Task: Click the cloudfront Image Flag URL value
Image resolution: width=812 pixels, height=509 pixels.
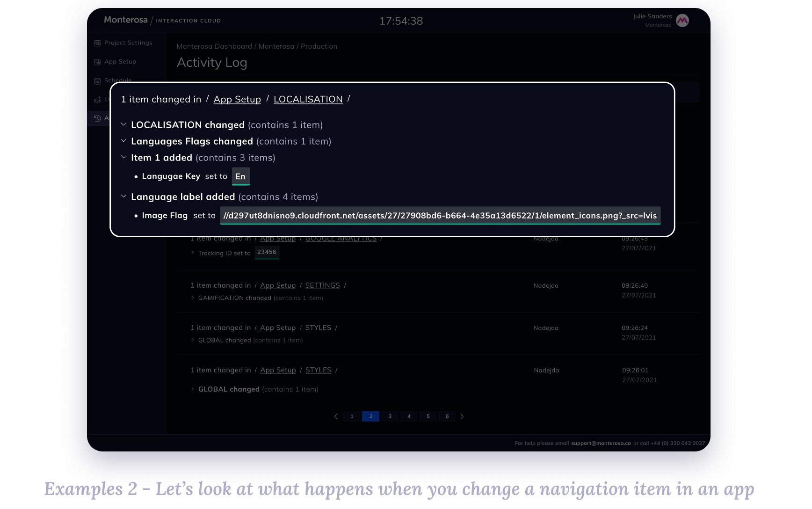Action: pyautogui.click(x=440, y=216)
